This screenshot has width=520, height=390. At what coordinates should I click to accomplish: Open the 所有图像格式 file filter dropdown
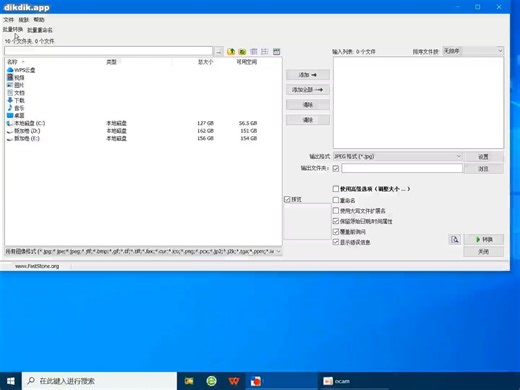[x=143, y=251]
